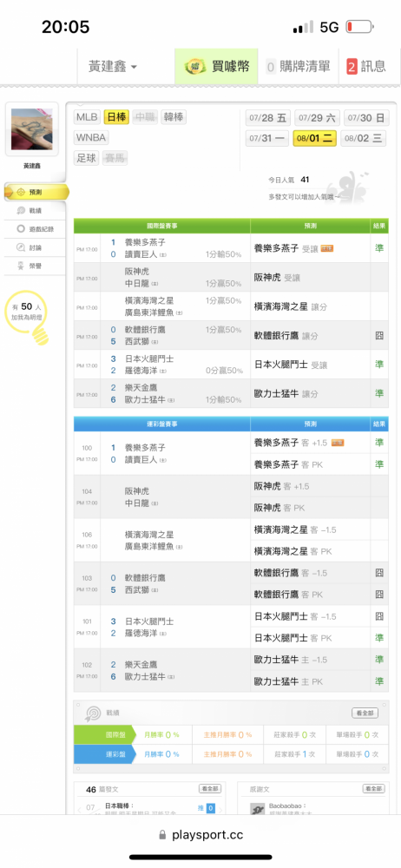
Task: Select the 足球 soccer tab
Action: click(x=87, y=158)
